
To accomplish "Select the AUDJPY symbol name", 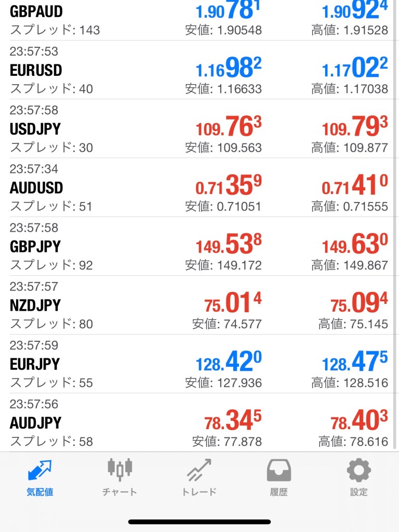I will (35, 422).
